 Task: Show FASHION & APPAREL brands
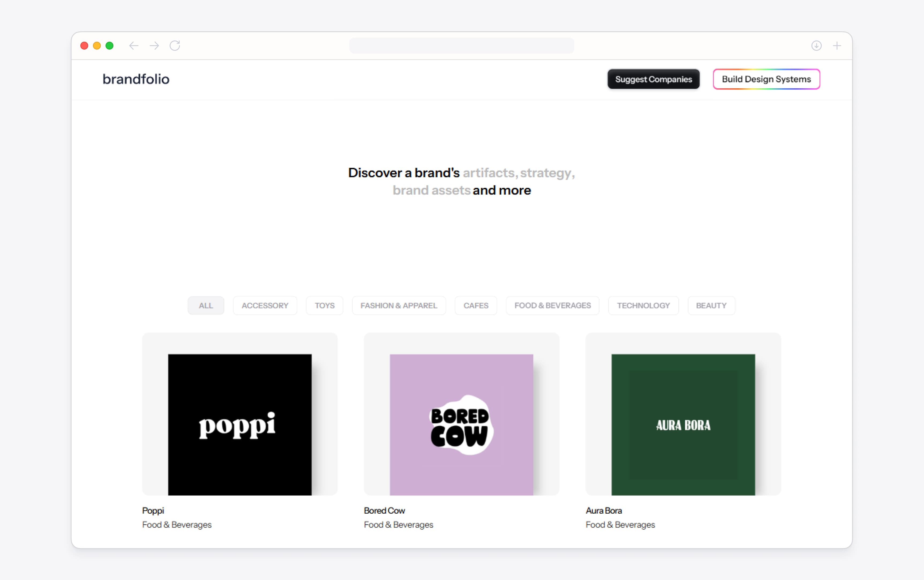tap(399, 305)
